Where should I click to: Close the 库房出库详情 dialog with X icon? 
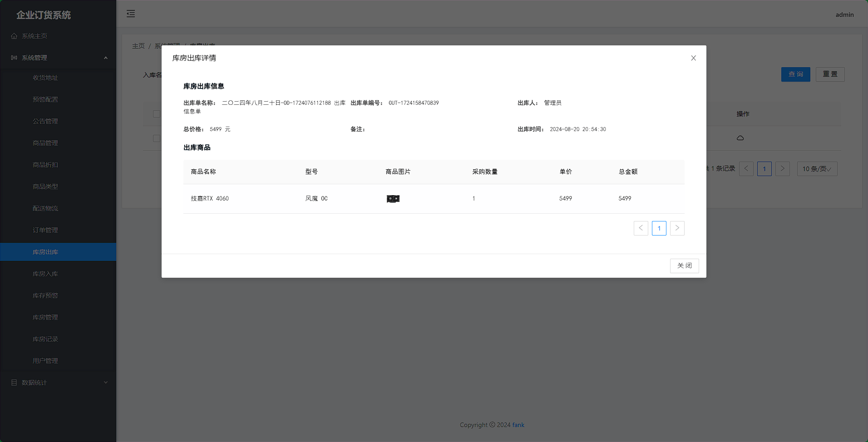coord(693,58)
